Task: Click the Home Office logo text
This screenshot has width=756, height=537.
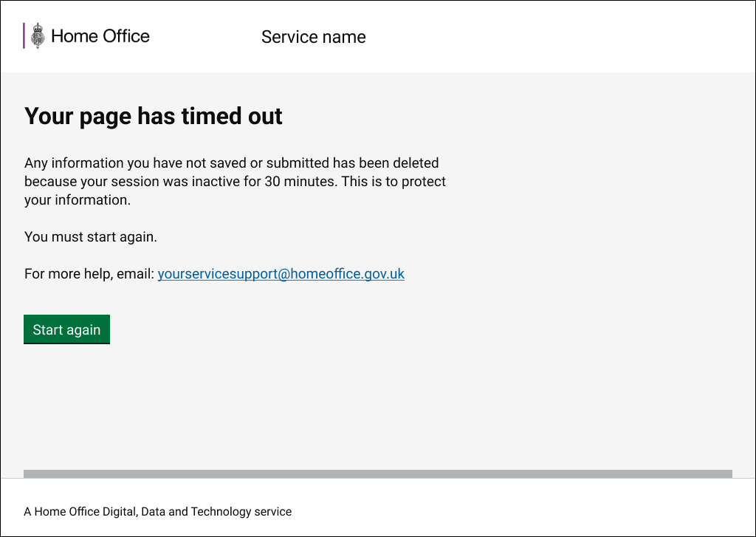Action: pyautogui.click(x=100, y=36)
